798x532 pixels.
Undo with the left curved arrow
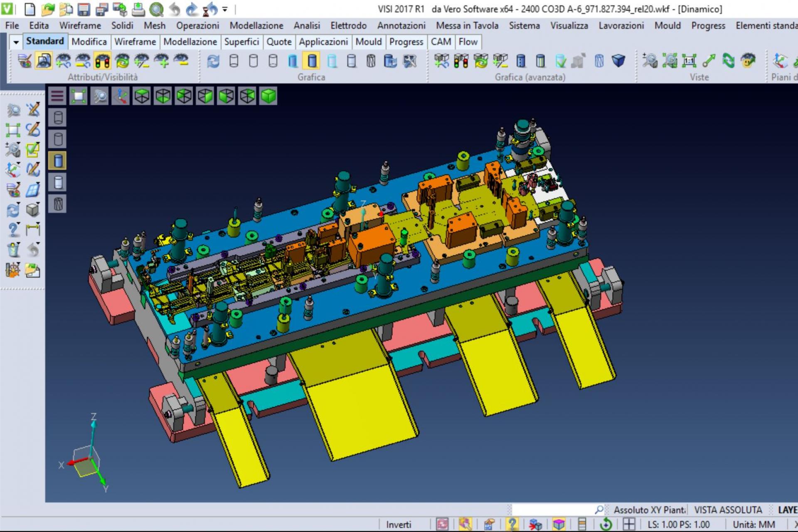pos(175,9)
